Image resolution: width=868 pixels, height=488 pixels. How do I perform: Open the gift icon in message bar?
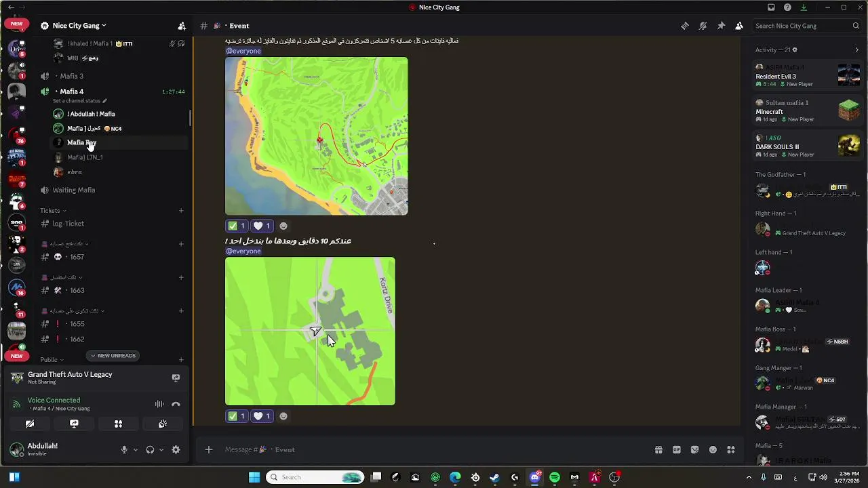(x=658, y=449)
